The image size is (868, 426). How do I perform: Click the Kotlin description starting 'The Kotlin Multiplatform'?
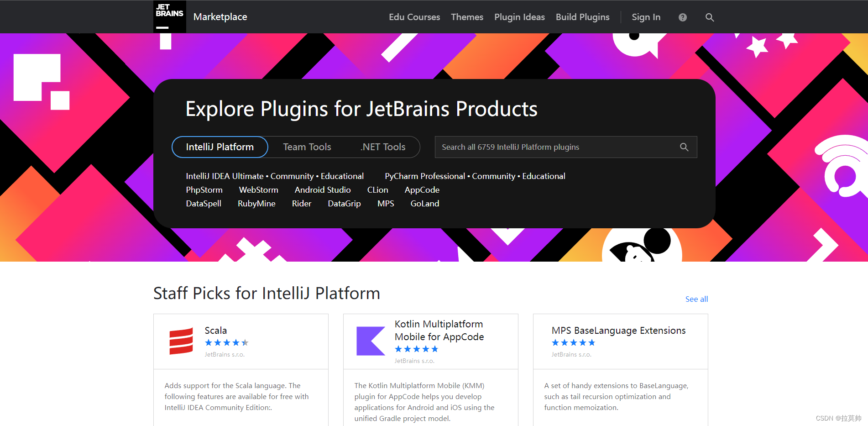[x=424, y=402]
